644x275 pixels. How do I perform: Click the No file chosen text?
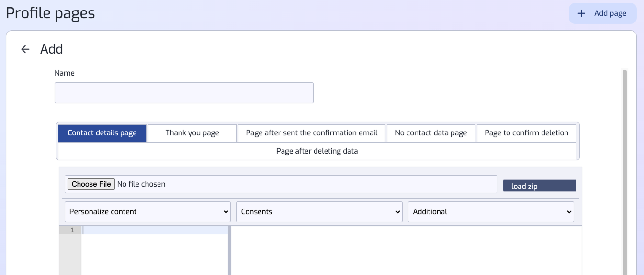(141, 184)
